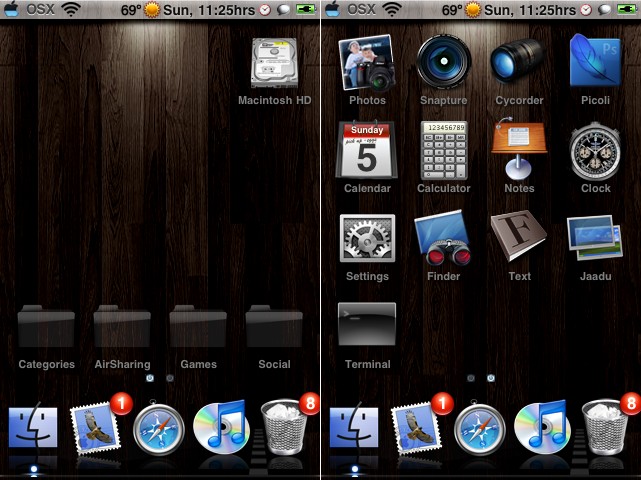The image size is (641, 480).
Task: Tap alarm clock icon on left status bar
Action: coord(265,10)
